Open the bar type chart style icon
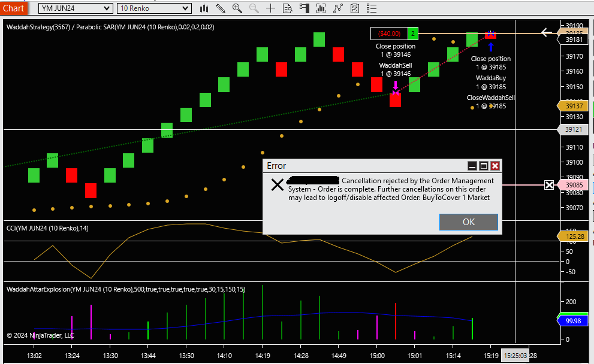The height and width of the screenshot is (364, 594). (204, 8)
